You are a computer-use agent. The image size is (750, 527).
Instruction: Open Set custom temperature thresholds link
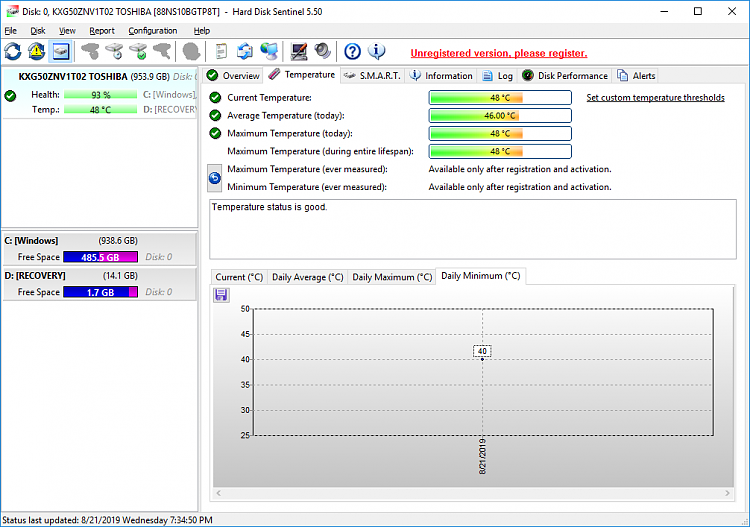tap(655, 98)
